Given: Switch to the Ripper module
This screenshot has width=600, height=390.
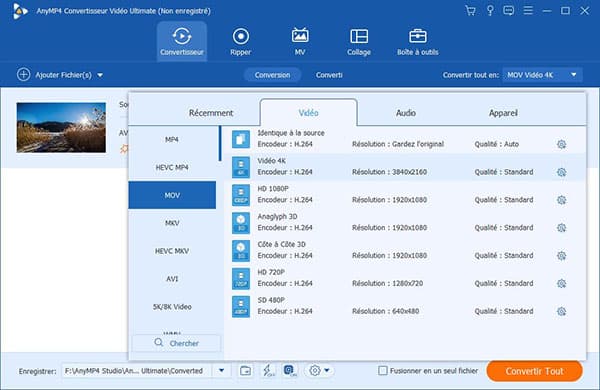Looking at the screenshot, I should [241, 41].
